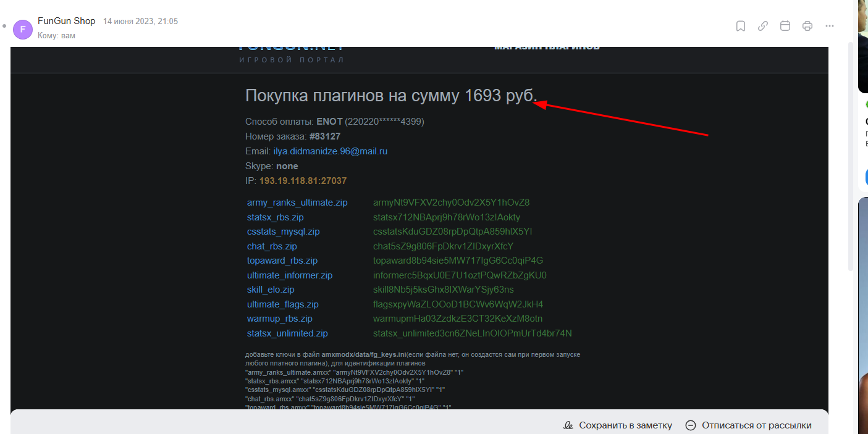Download warmup_rbs.zip

(280, 319)
